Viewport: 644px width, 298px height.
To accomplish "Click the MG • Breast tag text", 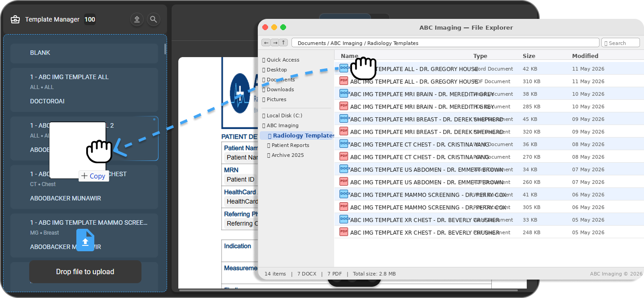I will click(44, 233).
